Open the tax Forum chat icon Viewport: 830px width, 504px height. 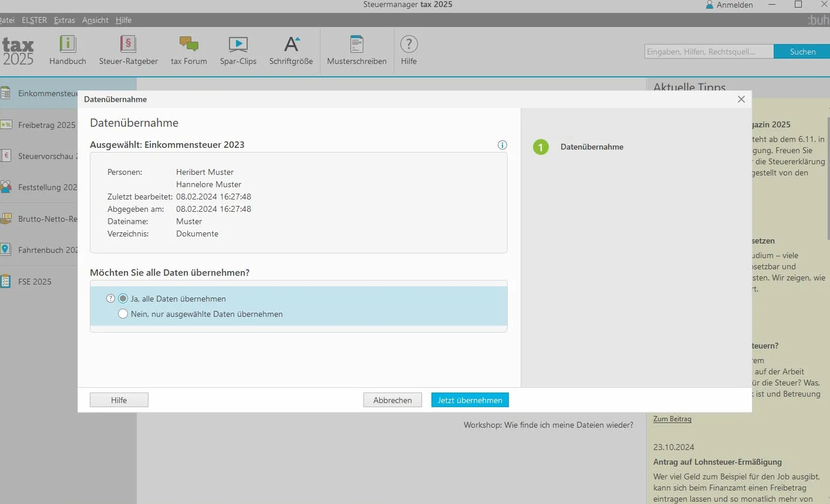(x=188, y=44)
